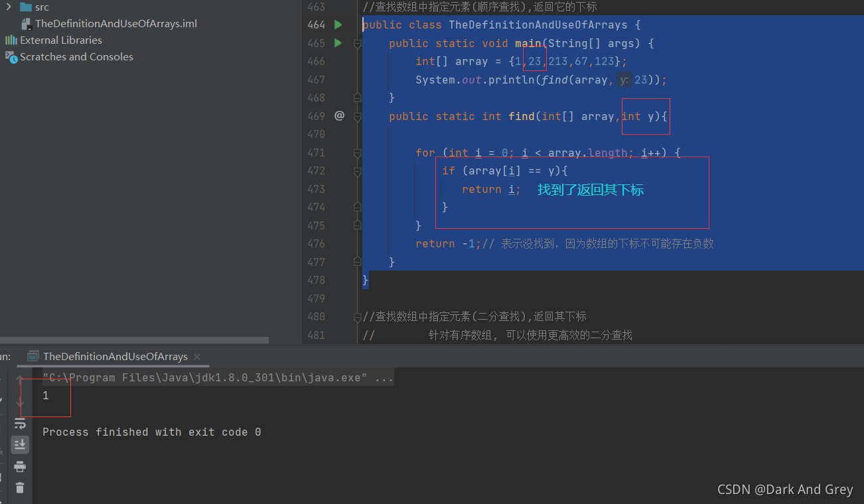Collapse the main method fold marker at line 465

pos(357,43)
